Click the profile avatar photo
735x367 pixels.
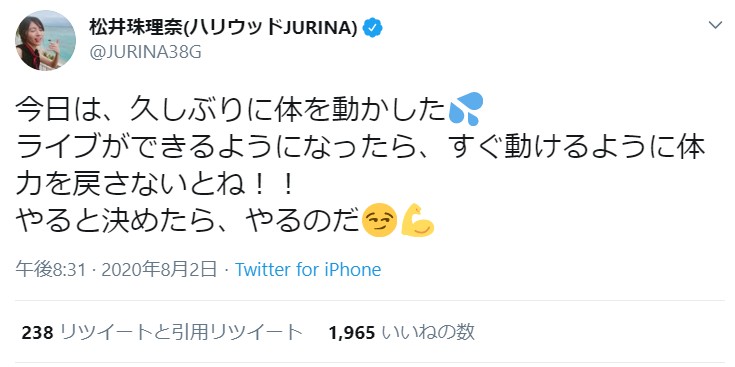[45, 40]
